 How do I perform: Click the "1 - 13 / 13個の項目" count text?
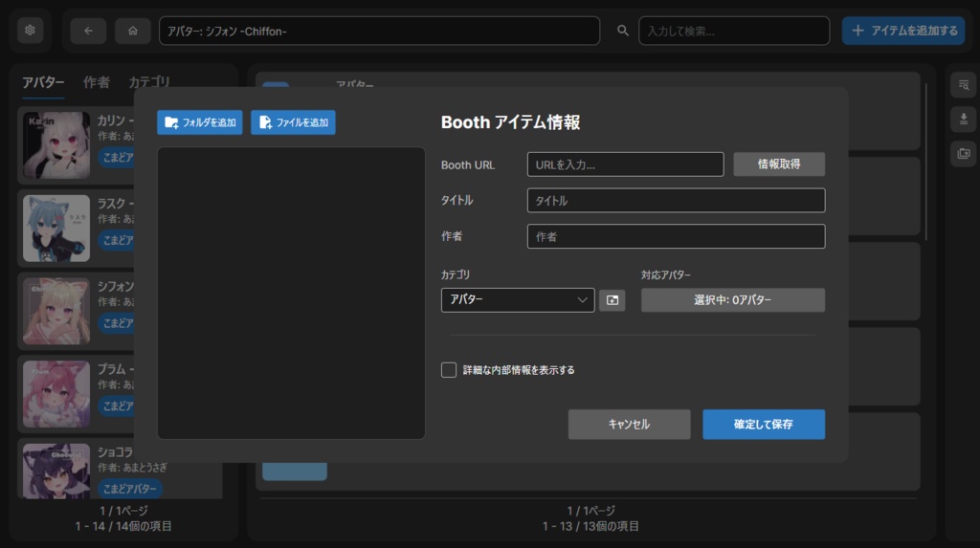(590, 526)
